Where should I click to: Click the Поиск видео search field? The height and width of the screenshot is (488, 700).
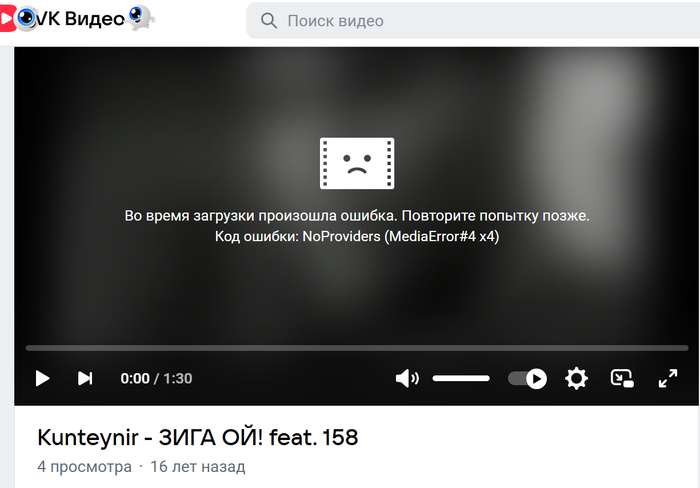point(473,21)
